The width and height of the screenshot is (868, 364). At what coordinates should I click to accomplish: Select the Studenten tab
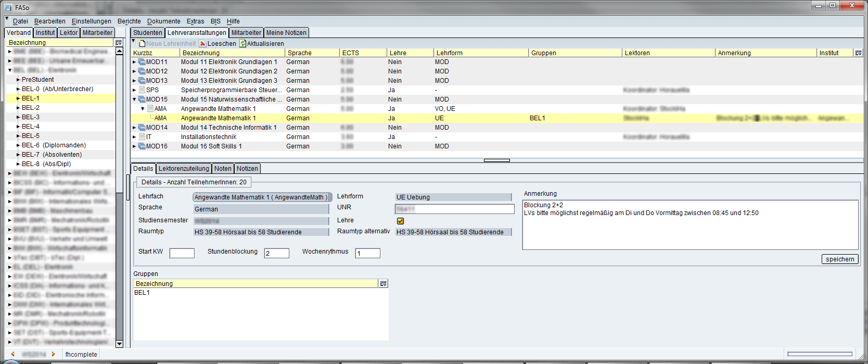click(148, 33)
